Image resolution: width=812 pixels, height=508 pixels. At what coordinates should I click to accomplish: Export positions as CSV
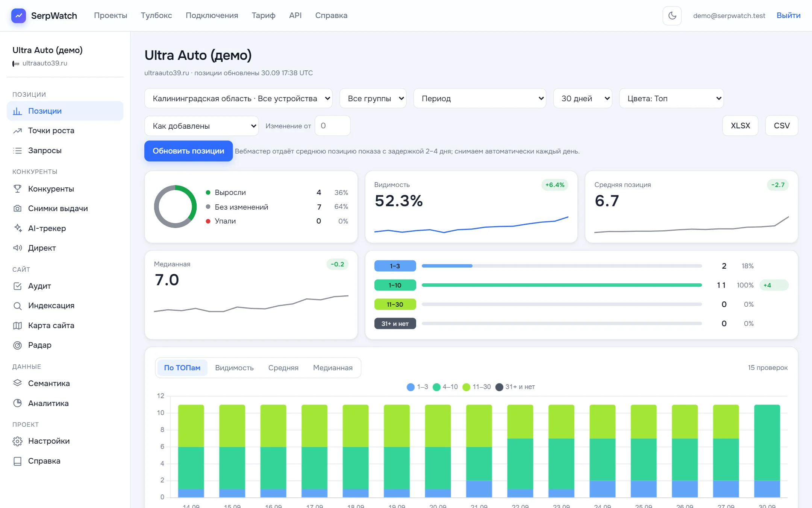tap(782, 126)
